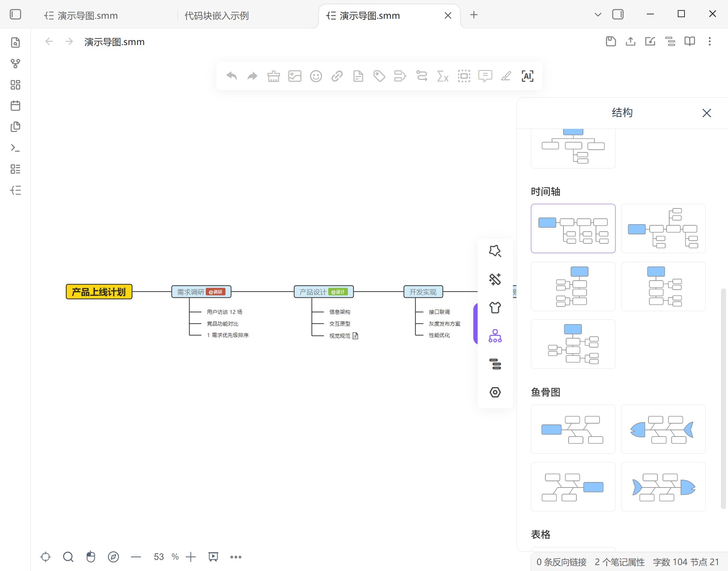Close the 结构 panel
Viewport: 728px width, 571px height.
pos(707,113)
